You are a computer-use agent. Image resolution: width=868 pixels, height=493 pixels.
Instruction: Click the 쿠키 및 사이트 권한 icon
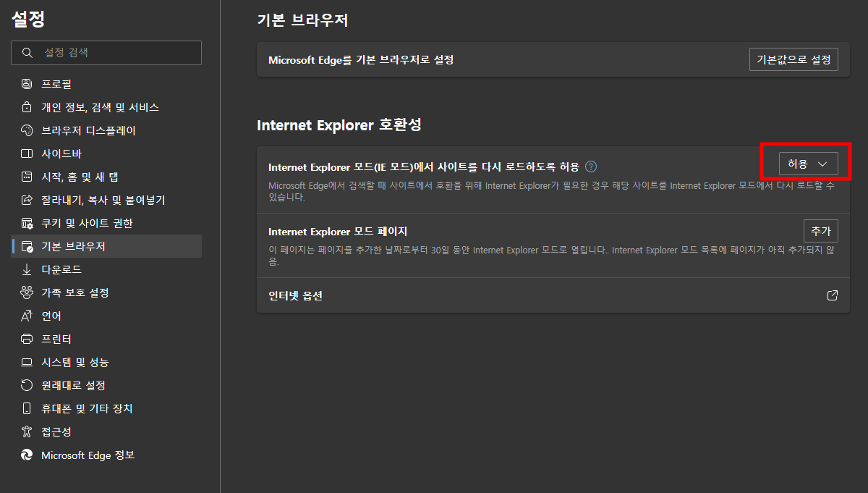coord(27,223)
